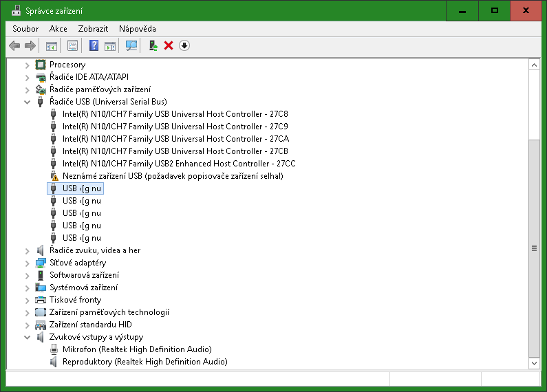Click the scrollbar down arrow
This screenshot has width=547, height=392.
(534, 363)
